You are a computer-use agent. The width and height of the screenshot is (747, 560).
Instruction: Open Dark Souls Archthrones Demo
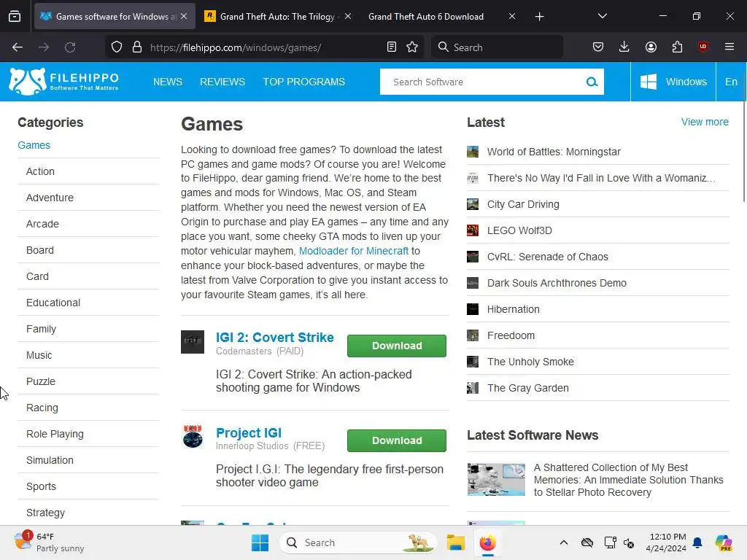557,283
